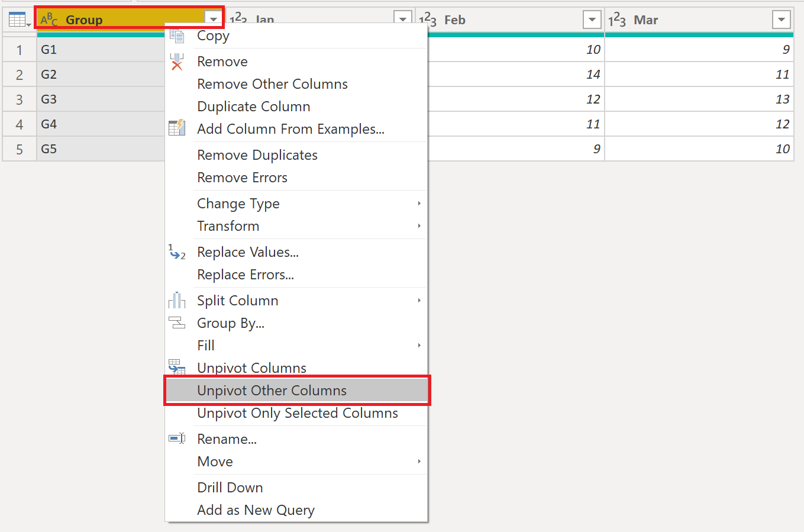Viewport: 804px width, 532px height.
Task: Click the Rename icon
Action: tap(177, 439)
